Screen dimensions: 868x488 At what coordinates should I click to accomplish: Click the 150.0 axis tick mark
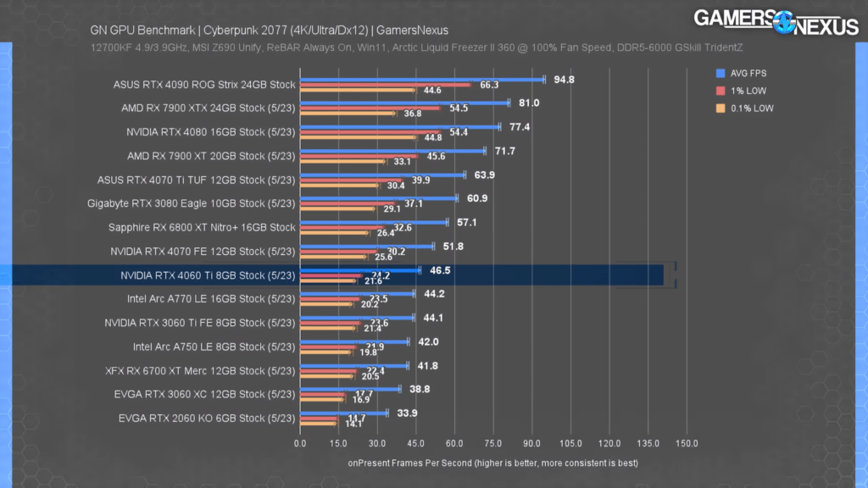(687, 443)
